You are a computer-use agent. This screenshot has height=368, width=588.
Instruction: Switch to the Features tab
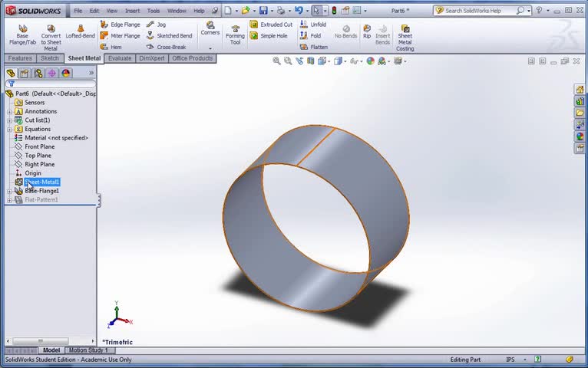coord(20,58)
